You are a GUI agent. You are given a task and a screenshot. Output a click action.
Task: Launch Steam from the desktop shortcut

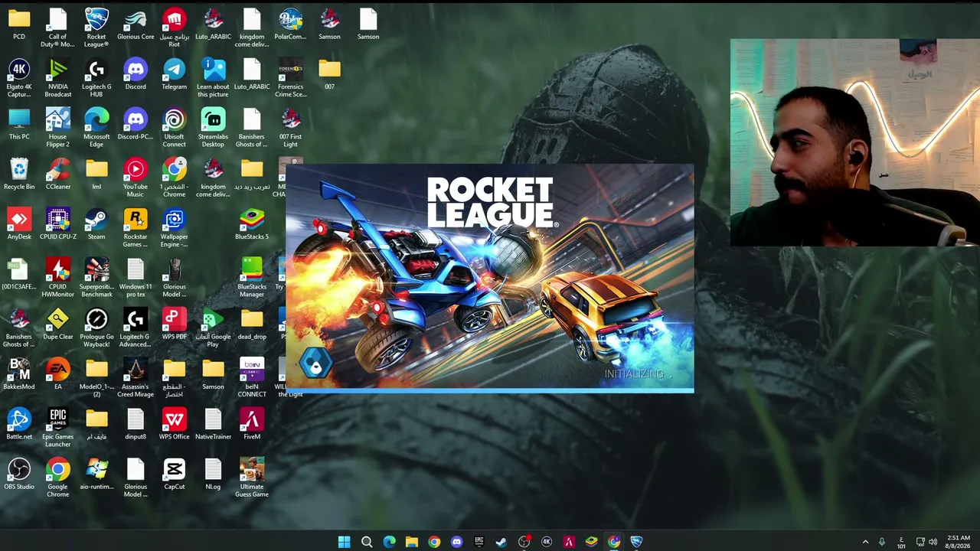96,224
